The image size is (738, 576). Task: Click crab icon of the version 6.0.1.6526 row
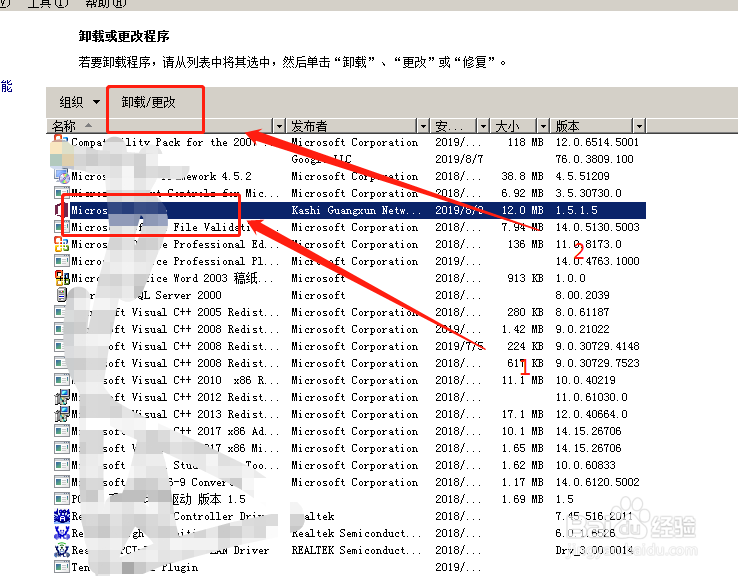click(x=62, y=533)
